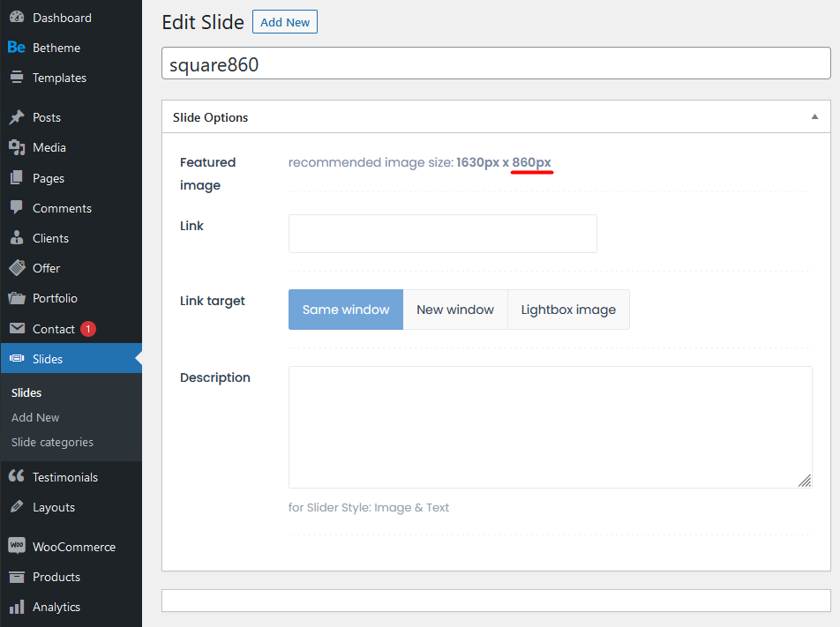Choose New window link target
The image size is (840, 627).
click(455, 310)
